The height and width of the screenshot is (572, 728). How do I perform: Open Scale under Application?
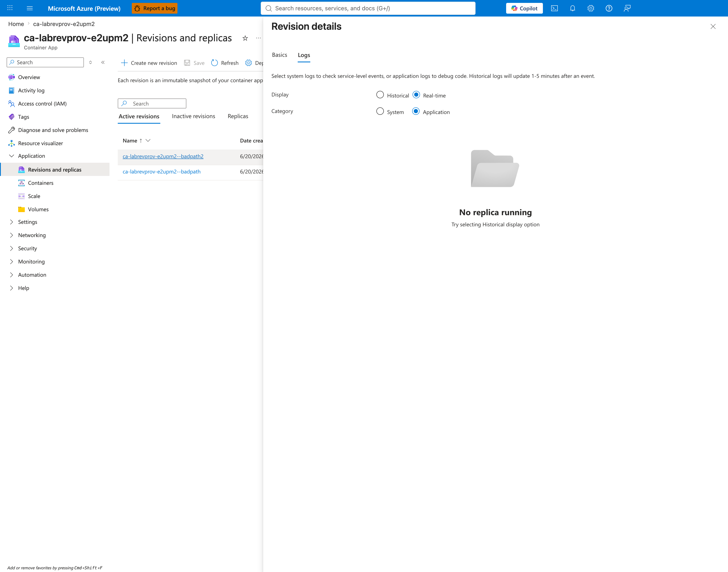point(34,196)
